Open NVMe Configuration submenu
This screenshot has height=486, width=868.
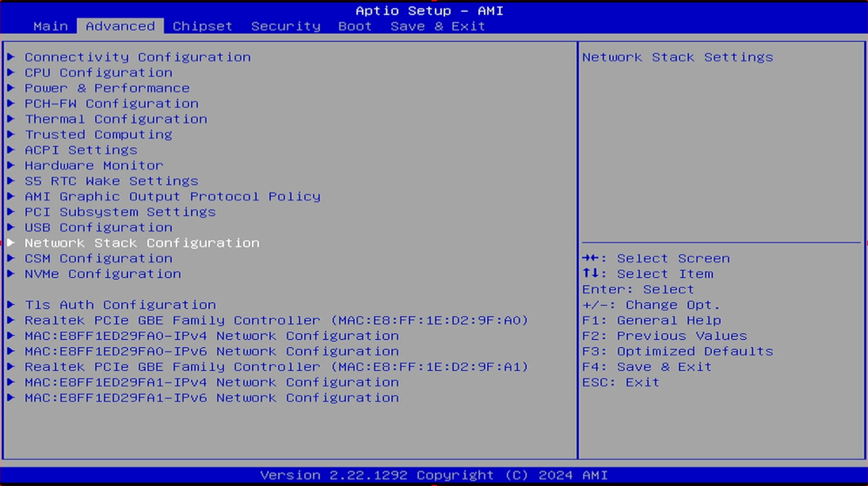tap(103, 274)
